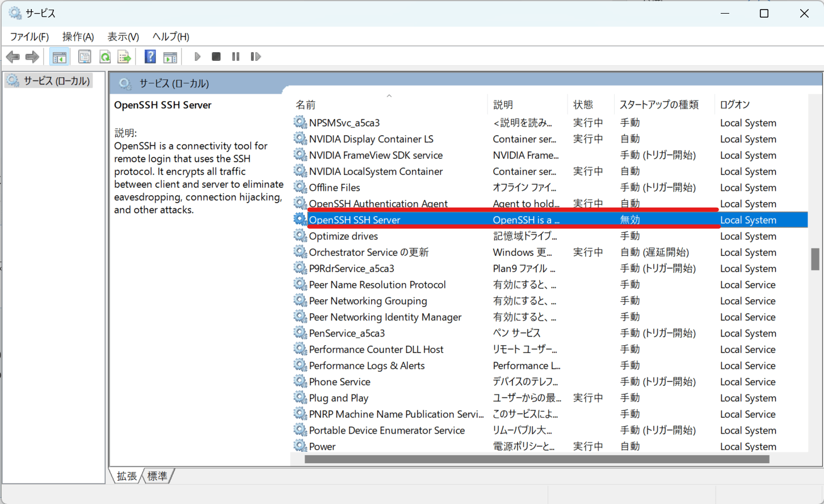Restart the selected service
Screen dimensions: 824x504
[x=255, y=56]
